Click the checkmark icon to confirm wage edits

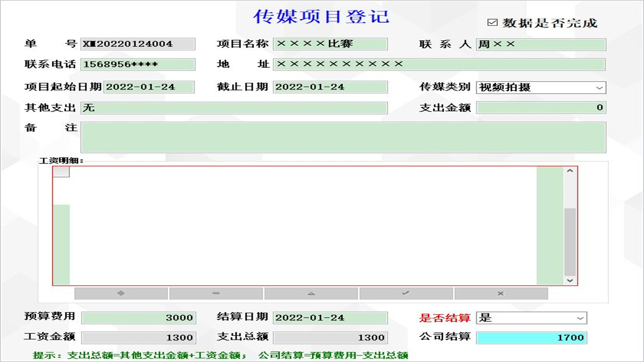click(405, 293)
